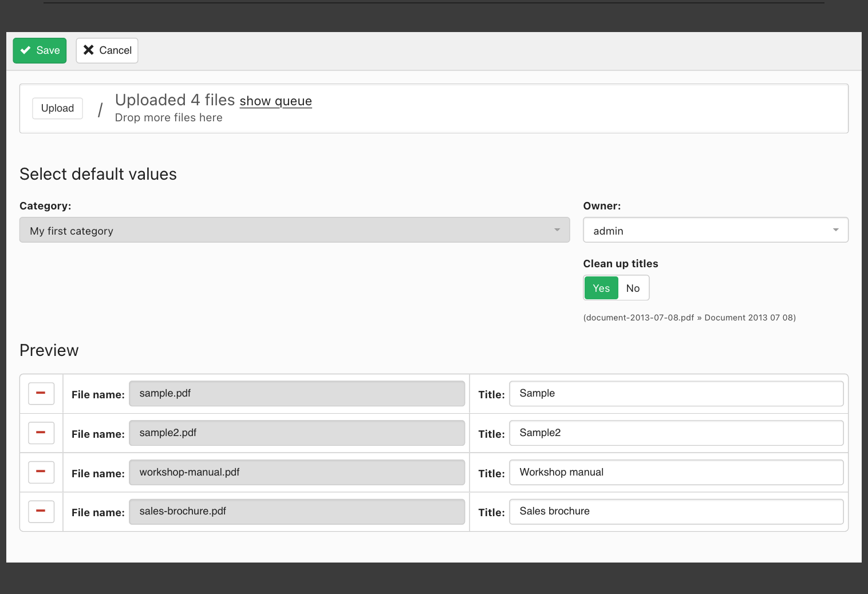Click the green Save button
868x594 pixels.
pyautogui.click(x=40, y=50)
